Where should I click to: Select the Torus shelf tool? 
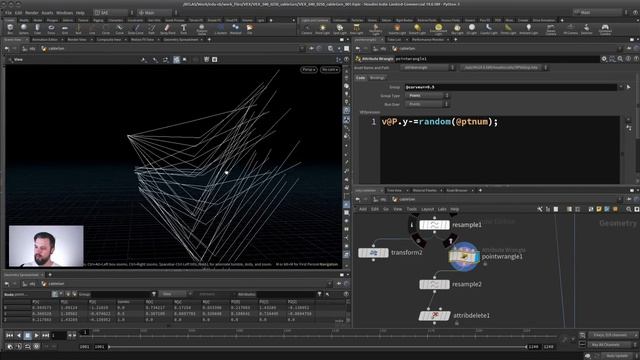[x=51, y=29]
